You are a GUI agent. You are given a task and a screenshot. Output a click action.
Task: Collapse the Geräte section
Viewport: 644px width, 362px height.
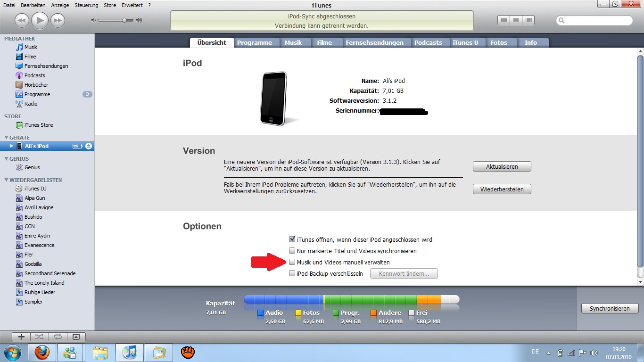[x=6, y=138]
